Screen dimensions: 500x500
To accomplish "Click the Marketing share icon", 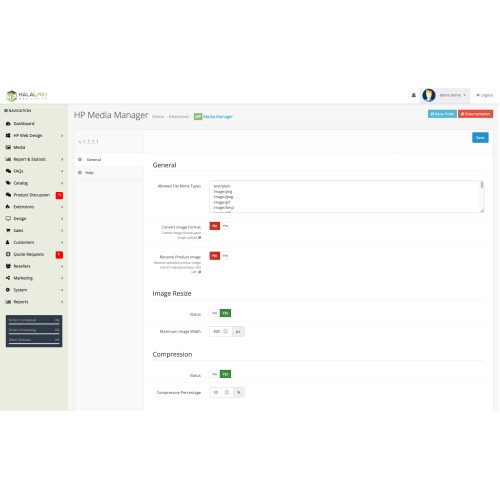I will click(8, 278).
